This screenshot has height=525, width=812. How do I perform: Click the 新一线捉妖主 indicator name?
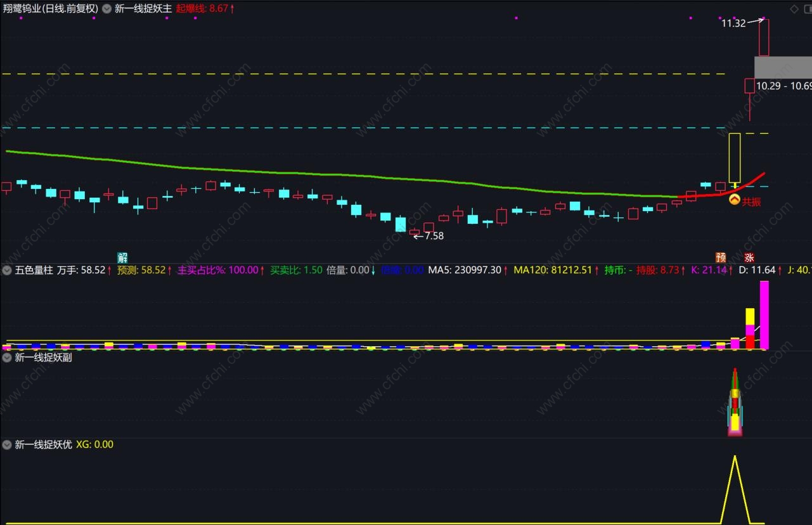[143, 9]
